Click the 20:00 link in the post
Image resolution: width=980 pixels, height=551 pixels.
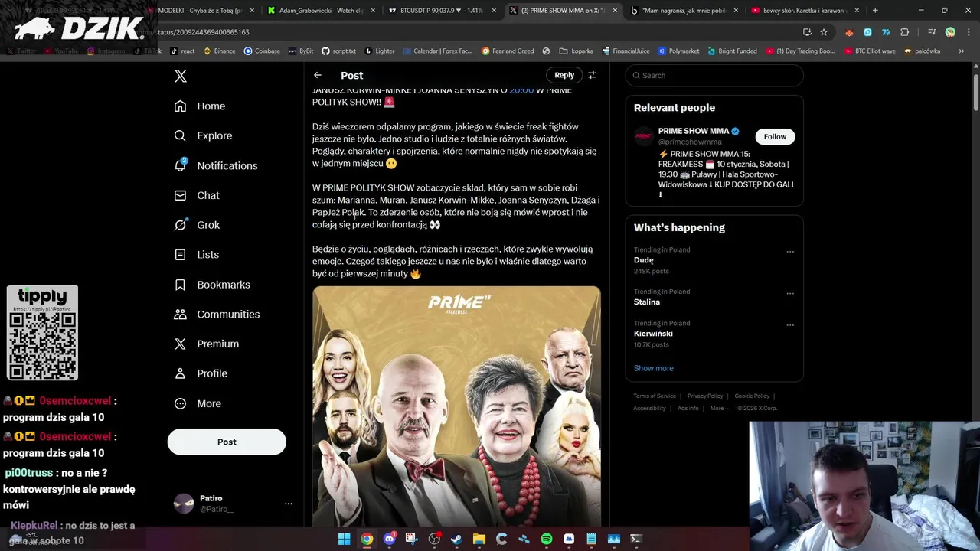[x=521, y=90]
